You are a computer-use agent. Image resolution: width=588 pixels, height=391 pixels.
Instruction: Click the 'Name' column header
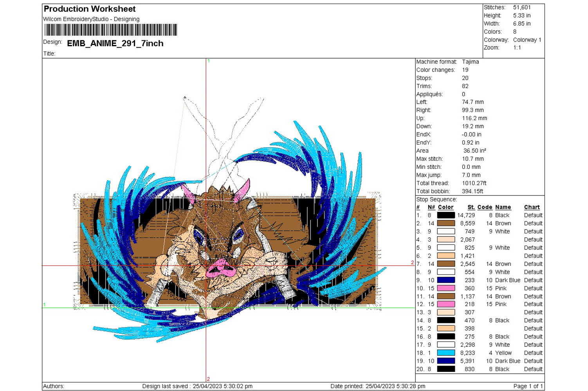(503, 207)
